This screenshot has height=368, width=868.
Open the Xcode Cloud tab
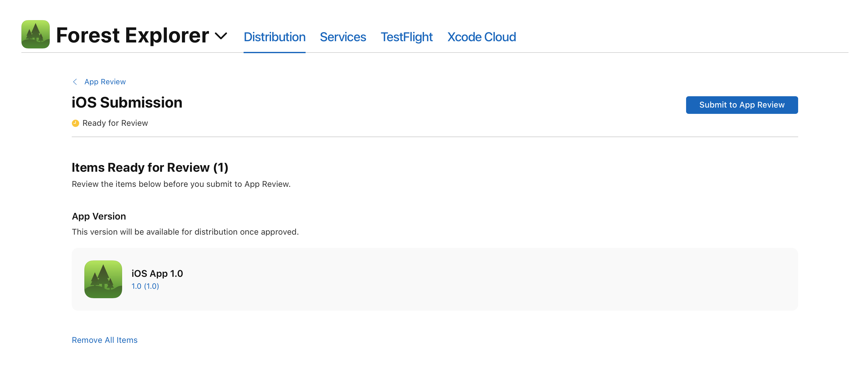click(481, 37)
